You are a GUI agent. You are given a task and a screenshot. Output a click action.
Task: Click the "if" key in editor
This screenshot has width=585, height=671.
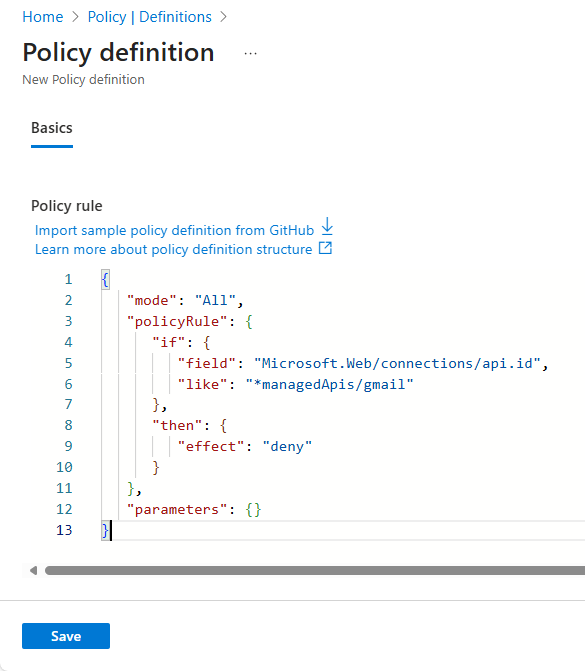click(x=169, y=342)
